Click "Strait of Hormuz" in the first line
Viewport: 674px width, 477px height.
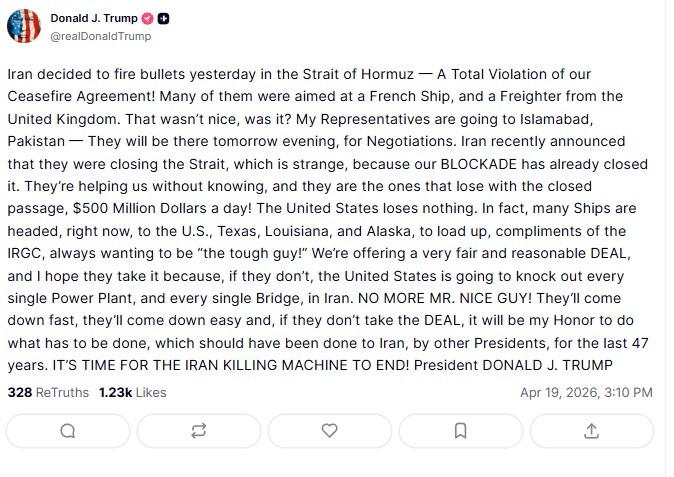[350, 74]
